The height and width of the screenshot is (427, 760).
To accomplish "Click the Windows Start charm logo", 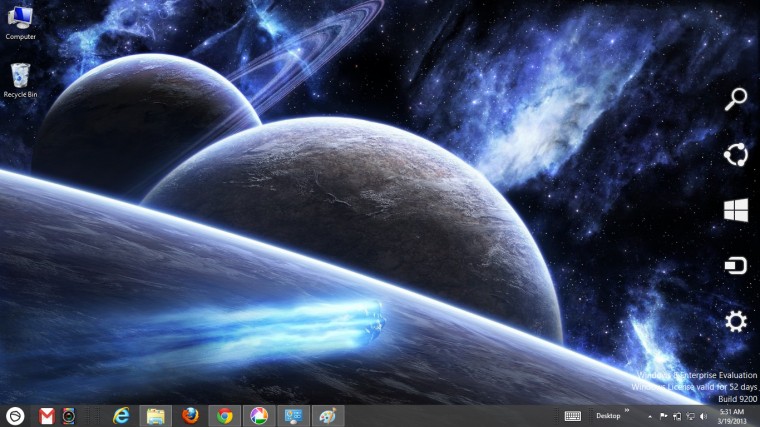I will tap(736, 210).
